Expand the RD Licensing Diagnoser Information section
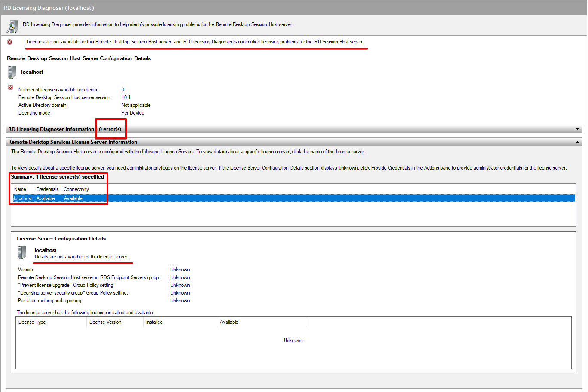The image size is (588, 392). pos(577,129)
